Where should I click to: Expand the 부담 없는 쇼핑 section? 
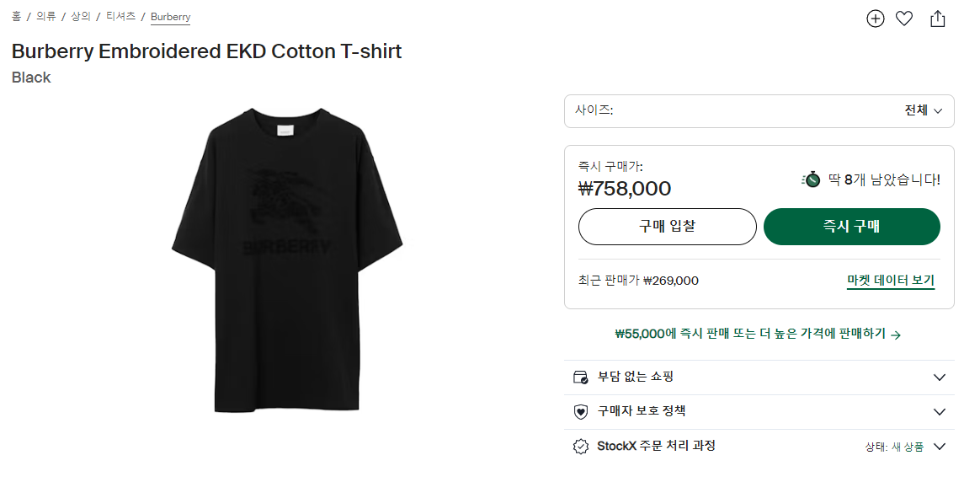pyautogui.click(x=940, y=378)
